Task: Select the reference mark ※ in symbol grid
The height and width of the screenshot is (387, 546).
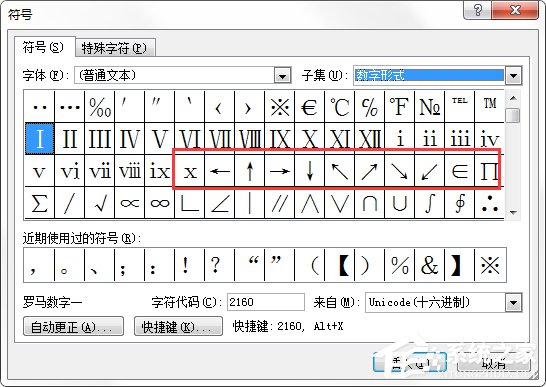Action: pyautogui.click(x=280, y=106)
